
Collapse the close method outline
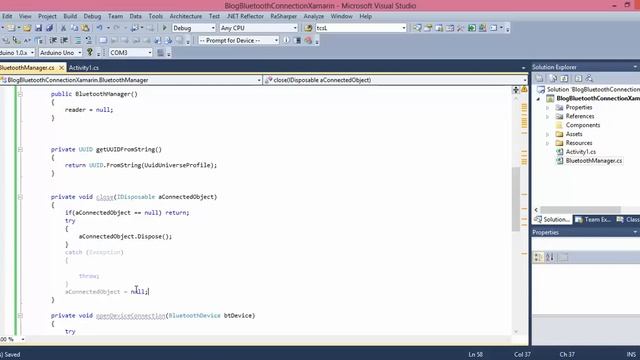[20, 197]
